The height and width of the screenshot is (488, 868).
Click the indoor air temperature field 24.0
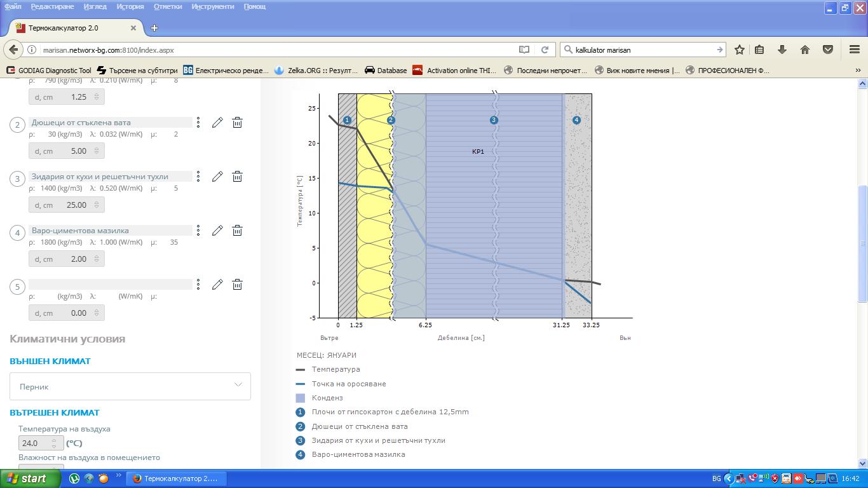click(35, 444)
